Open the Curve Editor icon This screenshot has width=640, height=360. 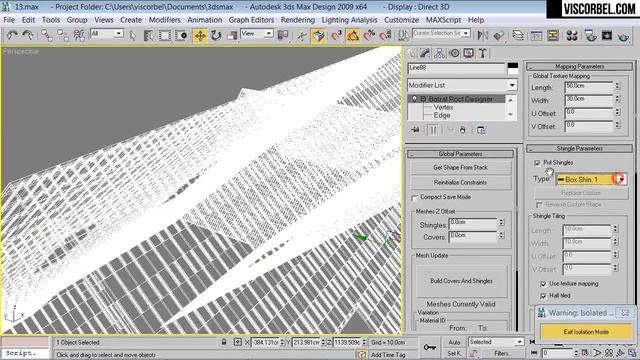536,36
